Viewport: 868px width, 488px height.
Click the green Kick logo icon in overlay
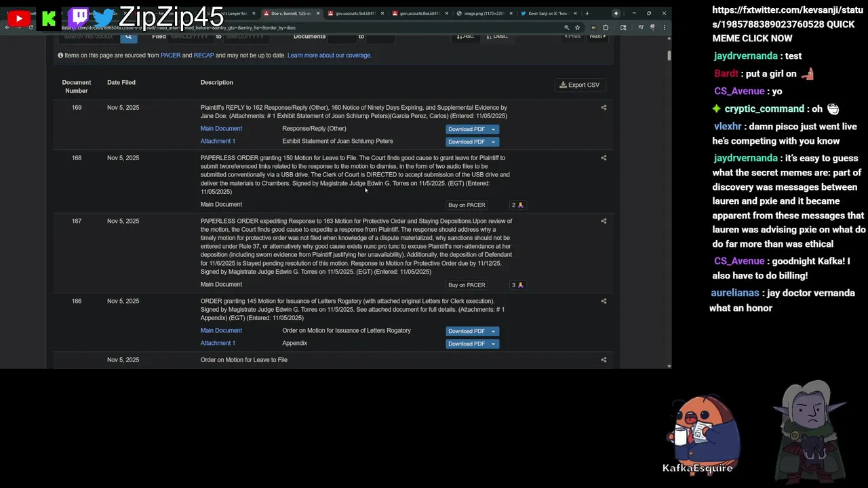tap(49, 19)
